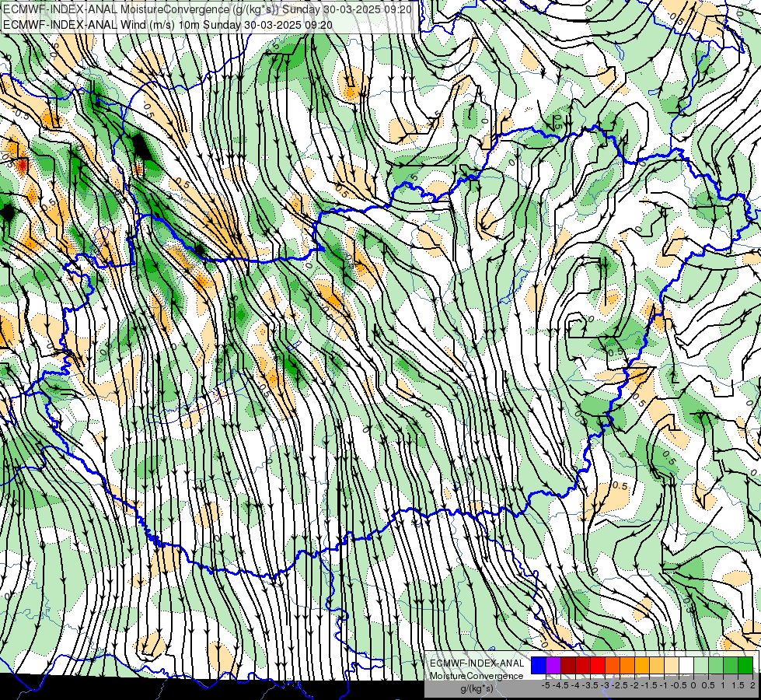761x700 pixels.
Task: Pick the pale peach swatch between -1 and -0.5
Action: 671,666
